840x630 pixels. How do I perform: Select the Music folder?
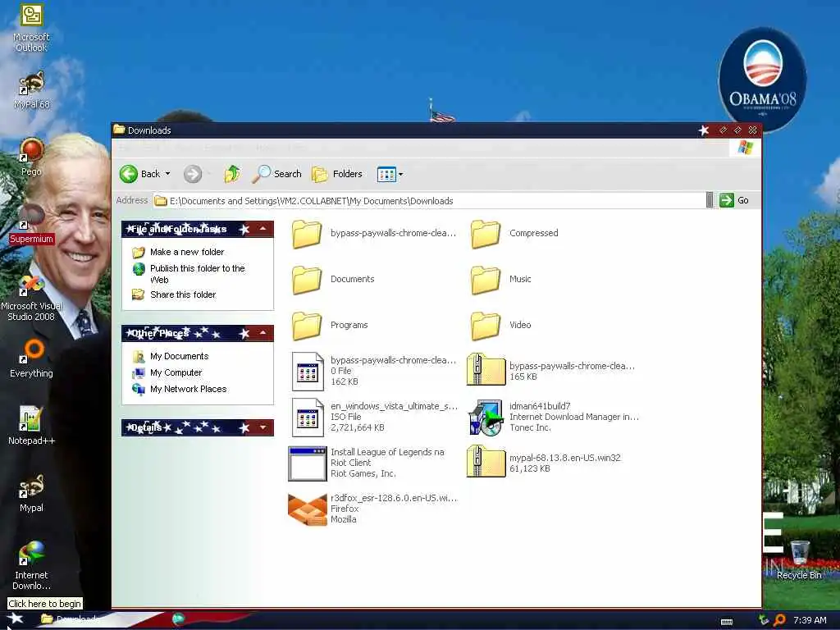[501, 280]
